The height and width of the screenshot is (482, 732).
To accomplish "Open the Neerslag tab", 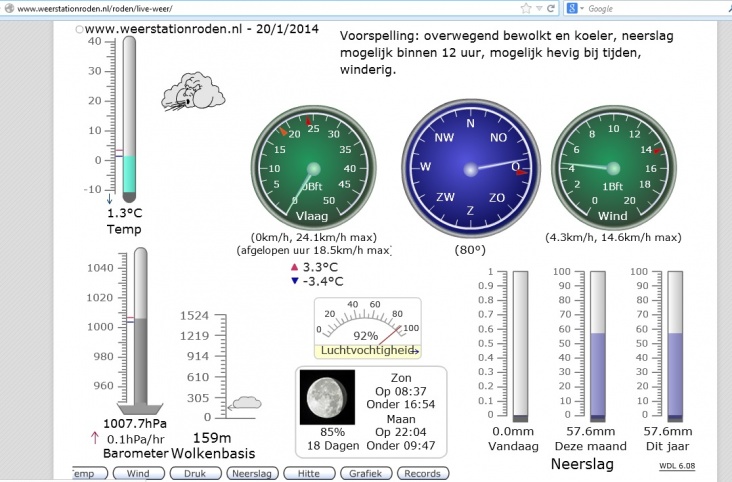I will pos(250,473).
